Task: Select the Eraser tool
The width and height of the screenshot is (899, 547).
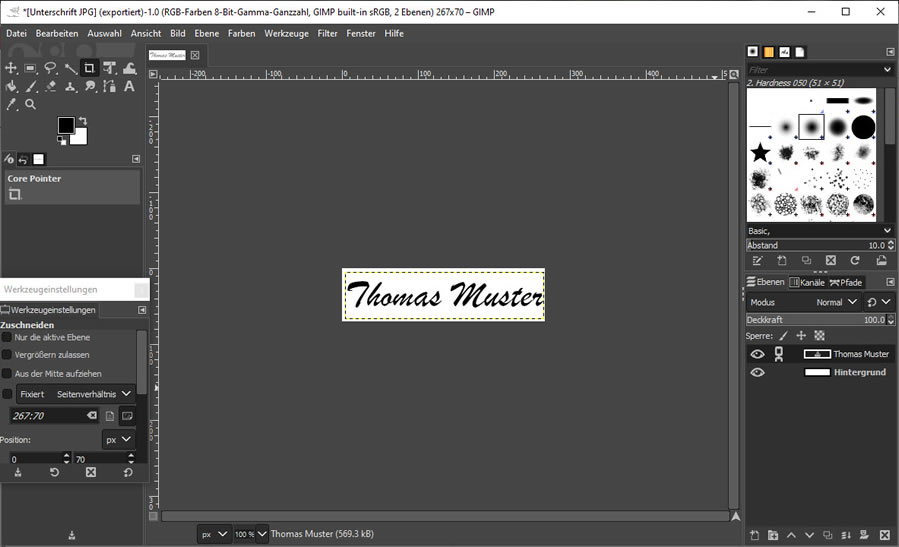Action: click(x=50, y=87)
